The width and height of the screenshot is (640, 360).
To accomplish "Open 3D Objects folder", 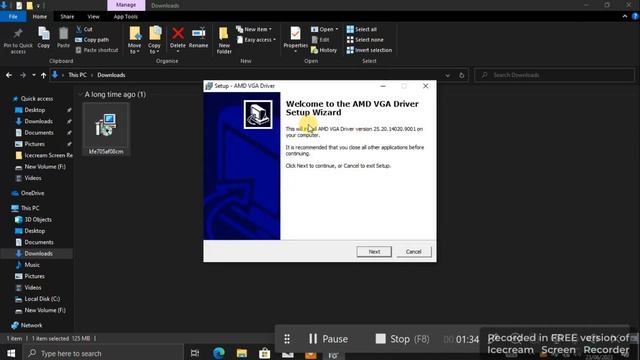I will pyautogui.click(x=38, y=219).
